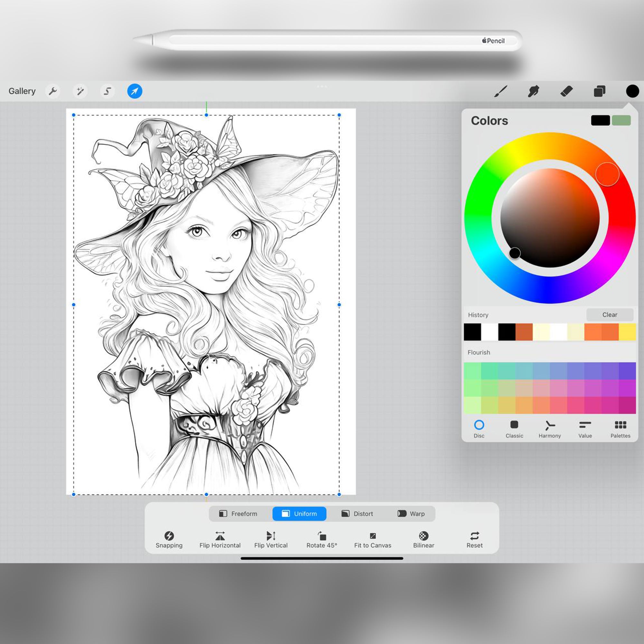Switch to the Palettes view
This screenshot has height=644, width=644.
click(x=620, y=429)
